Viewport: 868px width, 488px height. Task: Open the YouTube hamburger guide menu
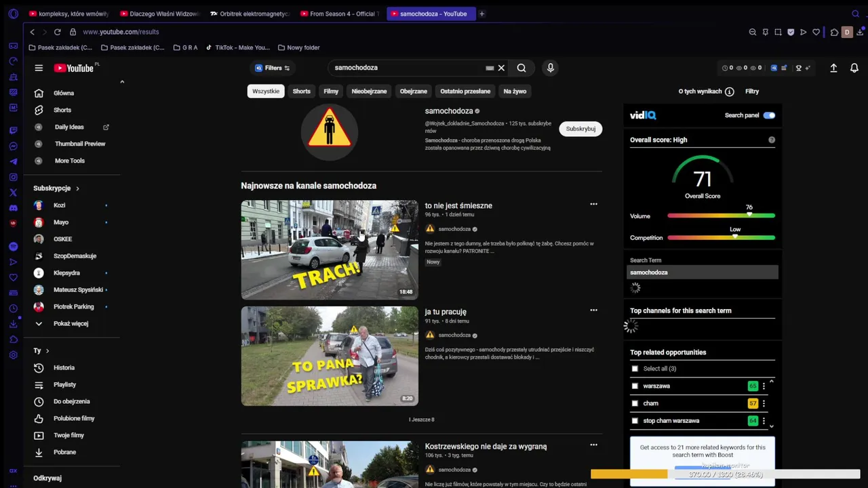pyautogui.click(x=39, y=68)
